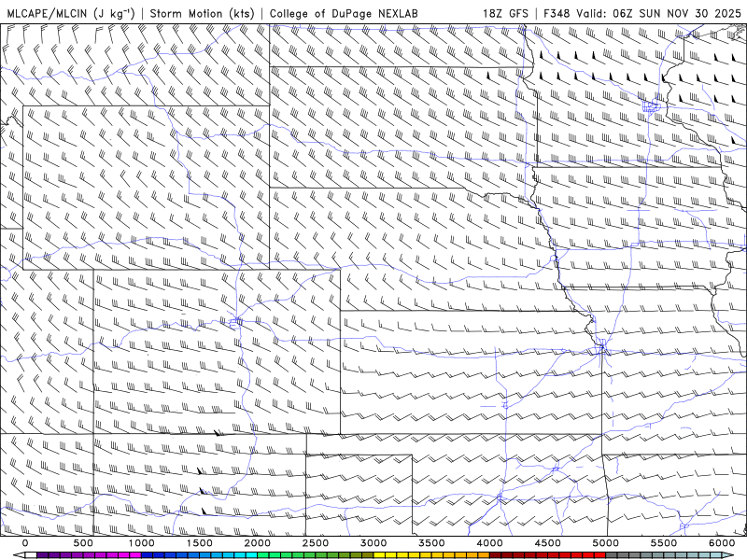
Task: Click the 0 label on the color scale
Action: click(25, 543)
